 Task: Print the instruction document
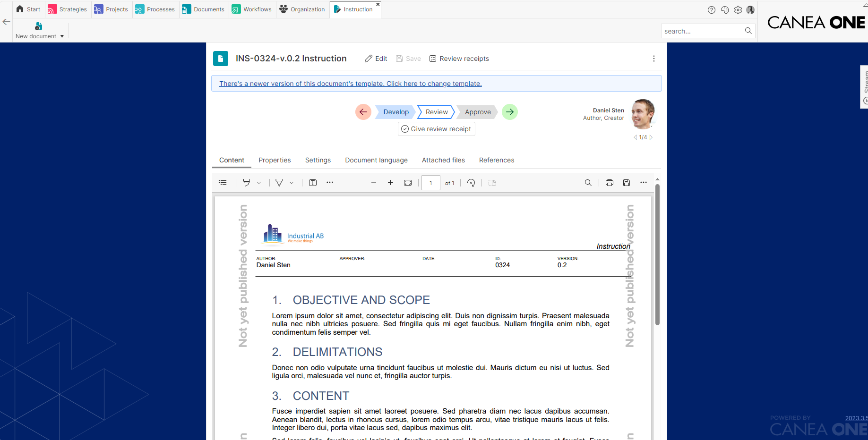[610, 183]
